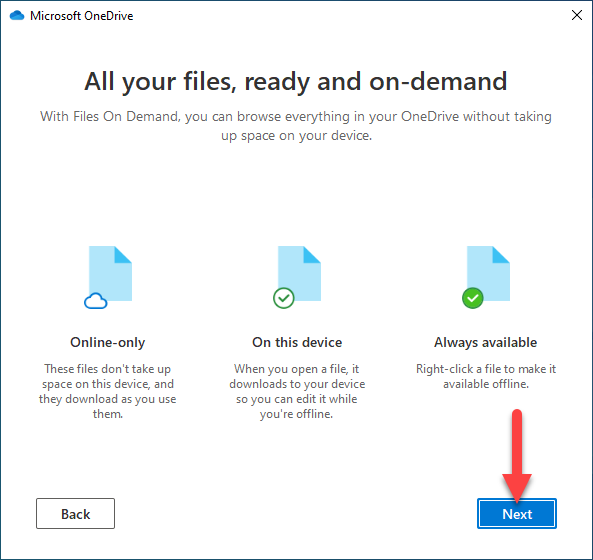This screenshot has height=560, width=593.
Task: Select the document icon above On this device
Action: 299,273
